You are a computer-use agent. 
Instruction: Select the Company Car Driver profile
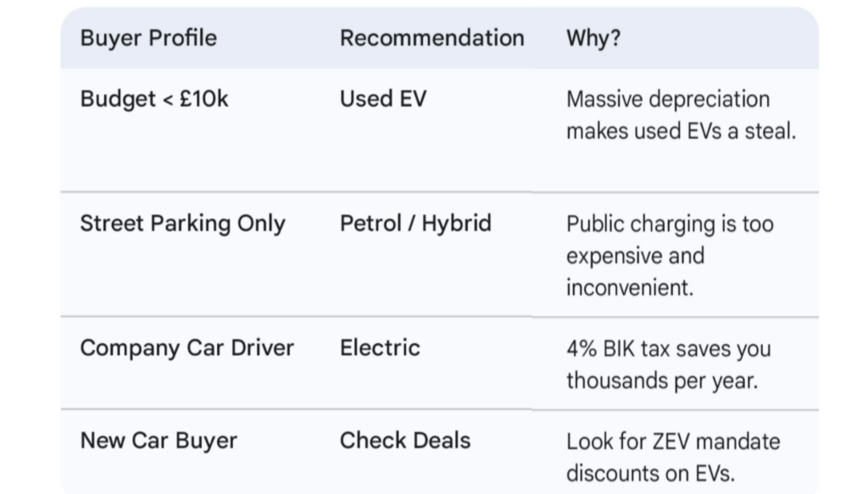point(186,348)
